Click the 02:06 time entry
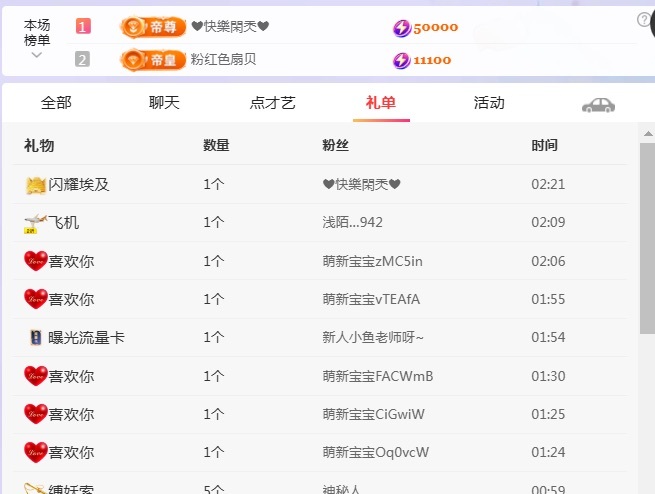 coord(548,261)
